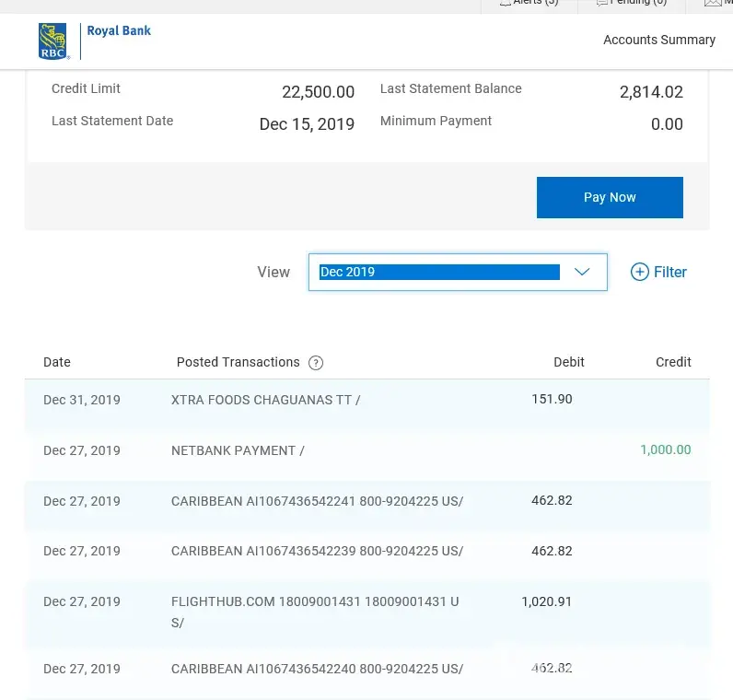Select the CARIBBEAN AI1067436542241 transaction
This screenshot has height=700, width=733.
pos(317,501)
